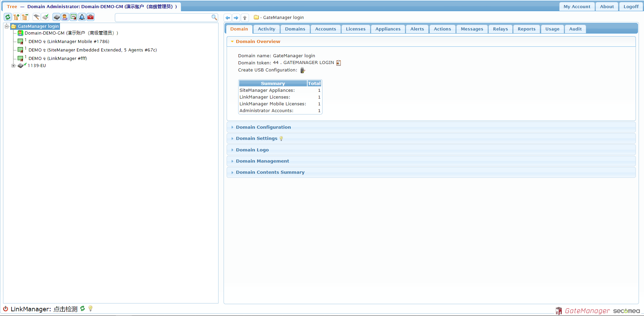This screenshot has width=644, height=316.
Task: Click the expand all tree nodes icon
Action: 16,17
